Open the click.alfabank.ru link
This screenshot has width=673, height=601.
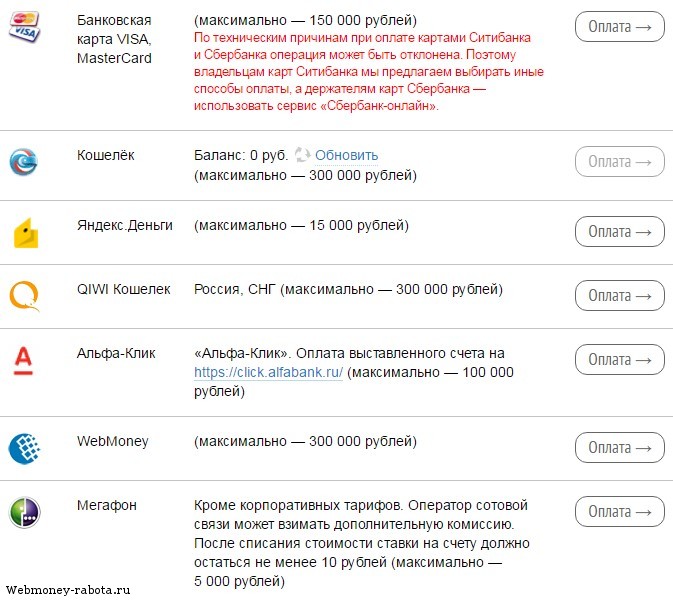[x=268, y=372]
